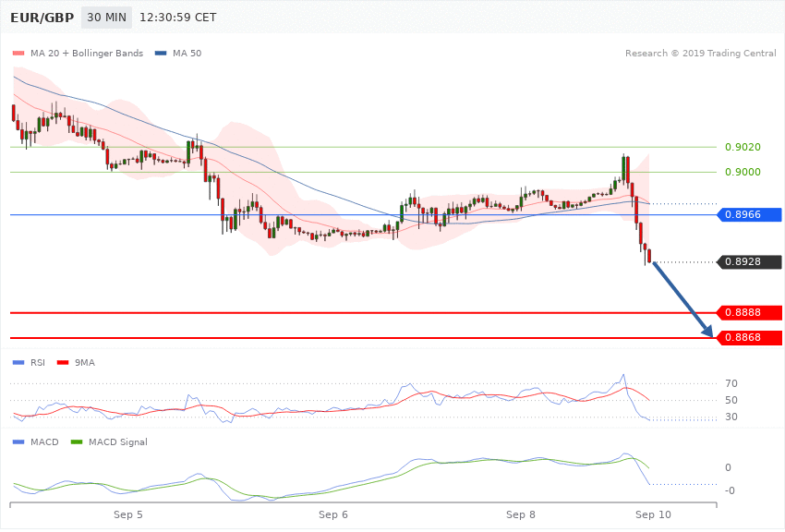This screenshot has width=785, height=532.
Task: Click the blue 0.8966 pivot price tag
Action: click(x=750, y=214)
